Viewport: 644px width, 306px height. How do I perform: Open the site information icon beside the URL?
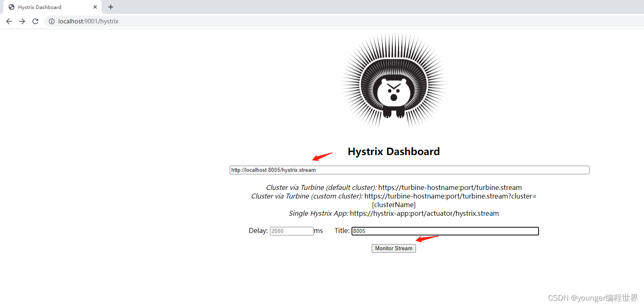[x=52, y=21]
